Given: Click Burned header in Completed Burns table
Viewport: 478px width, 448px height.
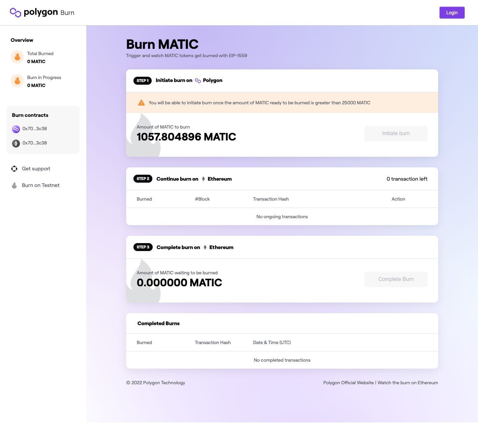Looking at the screenshot, I should [144, 342].
